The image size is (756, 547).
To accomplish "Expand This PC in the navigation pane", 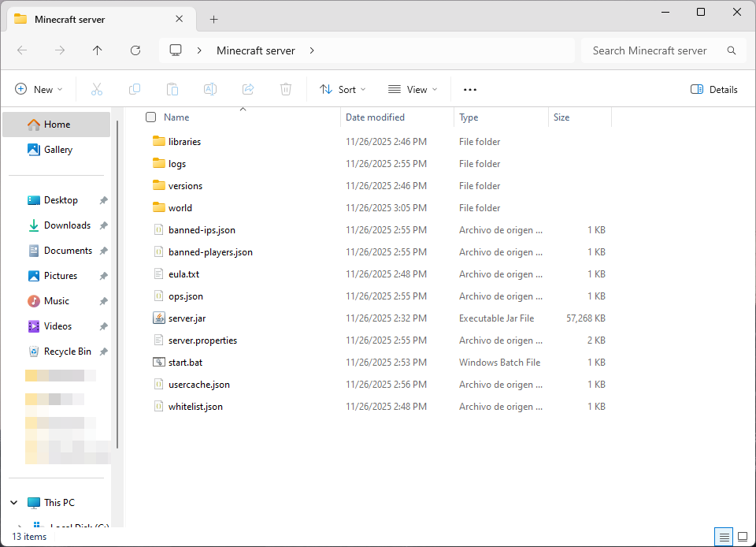I will point(13,502).
